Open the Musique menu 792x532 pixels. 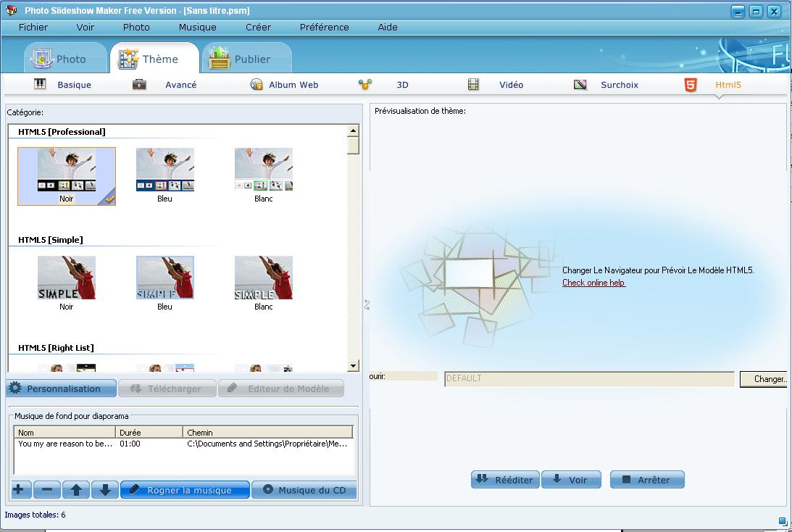tap(197, 27)
